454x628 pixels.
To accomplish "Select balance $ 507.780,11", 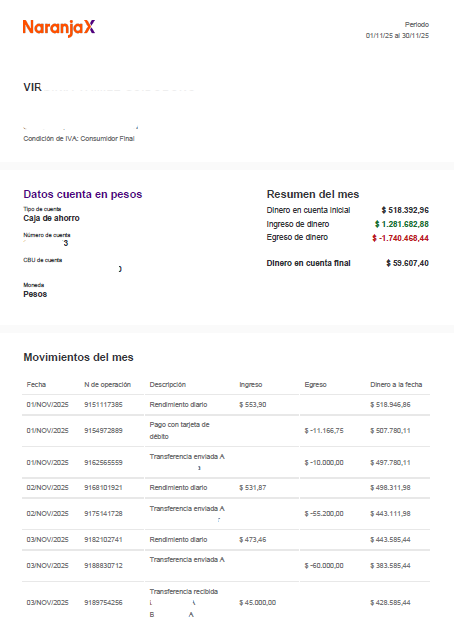I will pos(390,431).
